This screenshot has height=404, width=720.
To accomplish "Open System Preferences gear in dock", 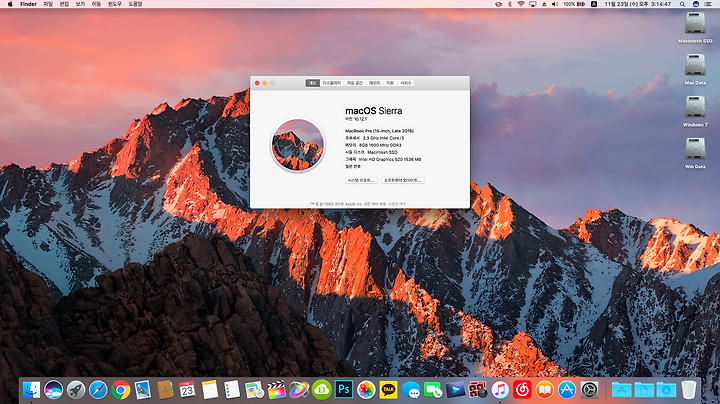I will click(x=590, y=390).
